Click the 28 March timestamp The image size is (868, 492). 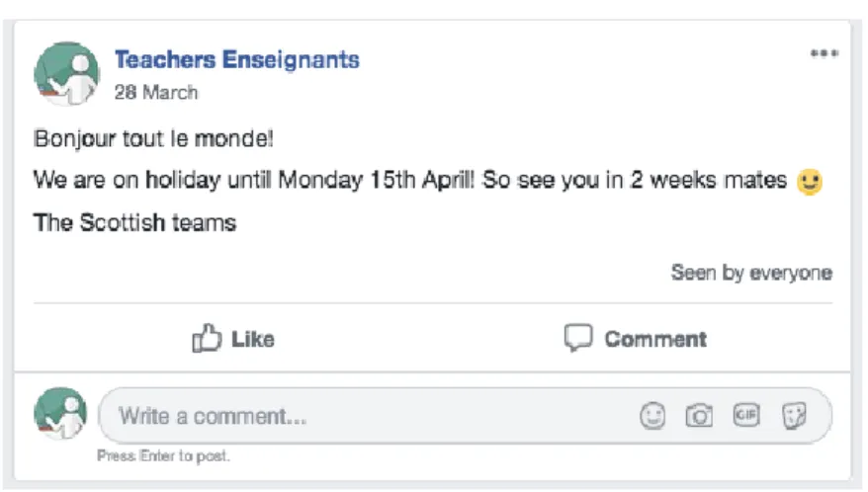click(156, 93)
